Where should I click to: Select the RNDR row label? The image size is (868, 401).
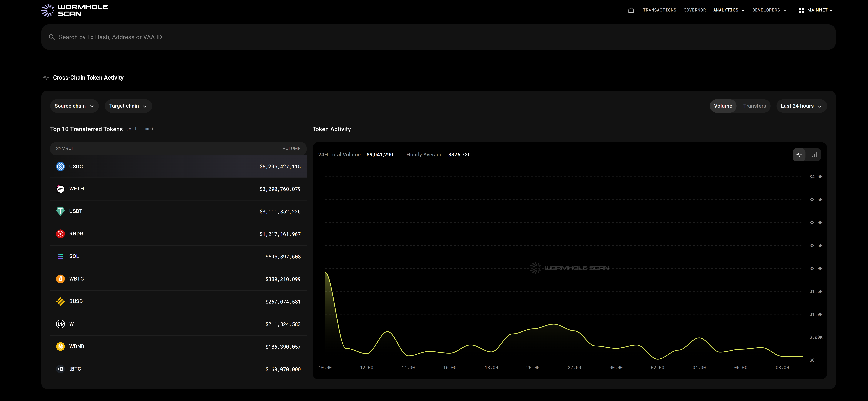[76, 234]
